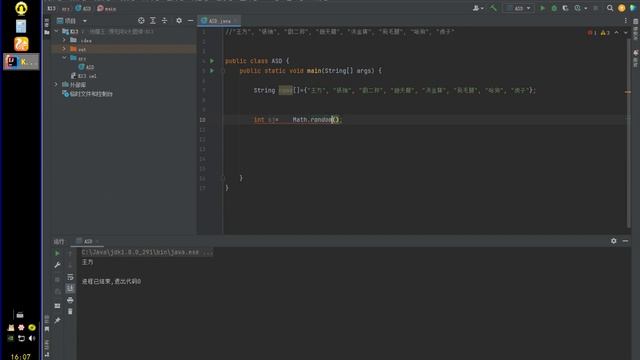Click the colorful icon at toolbar's far right
The width and height of the screenshot is (640, 360).
point(633,8)
